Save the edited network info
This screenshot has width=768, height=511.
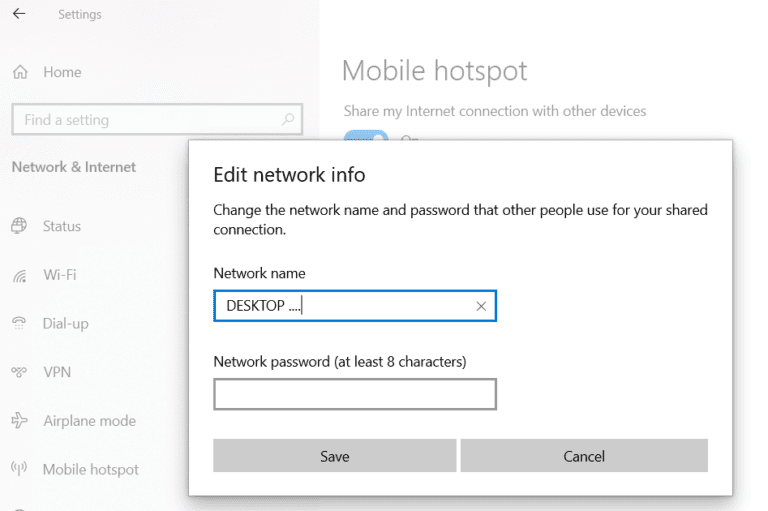pyautogui.click(x=335, y=456)
